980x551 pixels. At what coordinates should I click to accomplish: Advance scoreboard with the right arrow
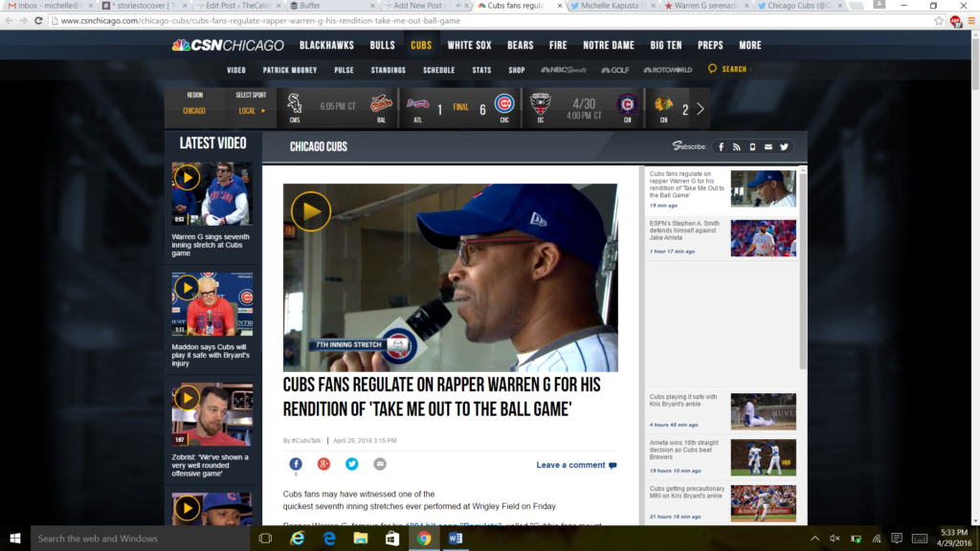tap(701, 108)
